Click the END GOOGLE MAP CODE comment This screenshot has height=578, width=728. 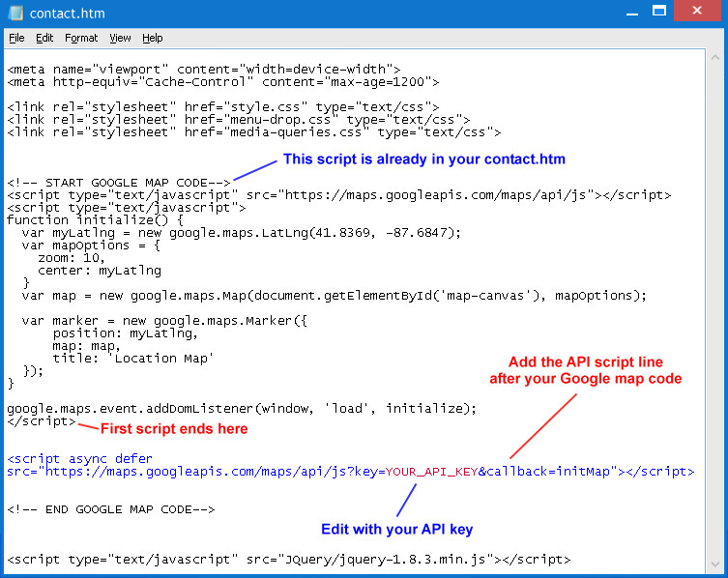pyautogui.click(x=111, y=509)
